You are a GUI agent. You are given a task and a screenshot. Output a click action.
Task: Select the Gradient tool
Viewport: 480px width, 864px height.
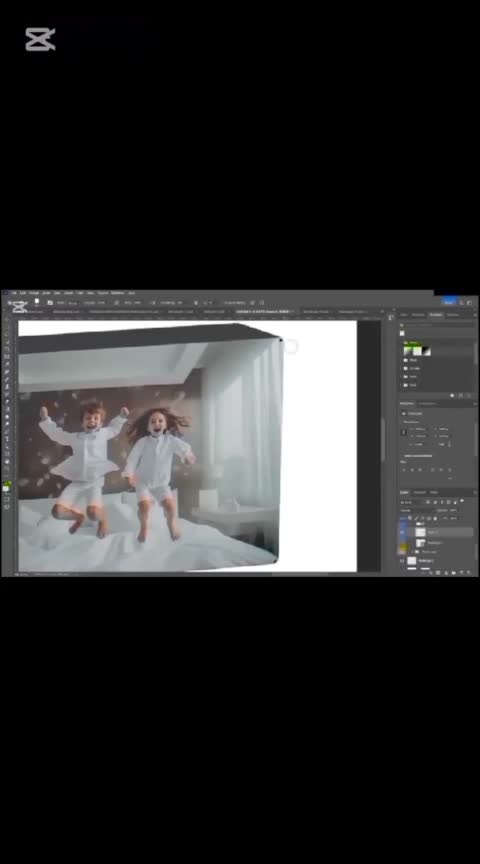click(x=7, y=409)
